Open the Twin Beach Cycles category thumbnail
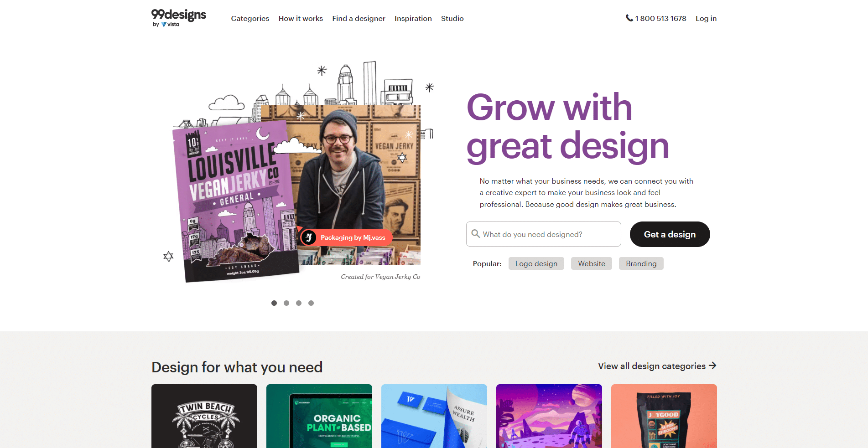Viewport: 868px width, 448px height. click(204, 416)
